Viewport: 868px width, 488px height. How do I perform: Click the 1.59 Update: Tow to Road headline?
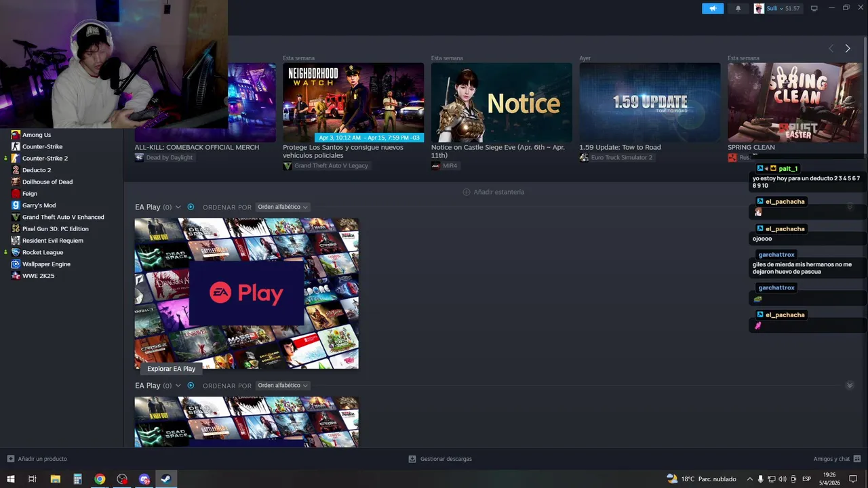tap(620, 147)
